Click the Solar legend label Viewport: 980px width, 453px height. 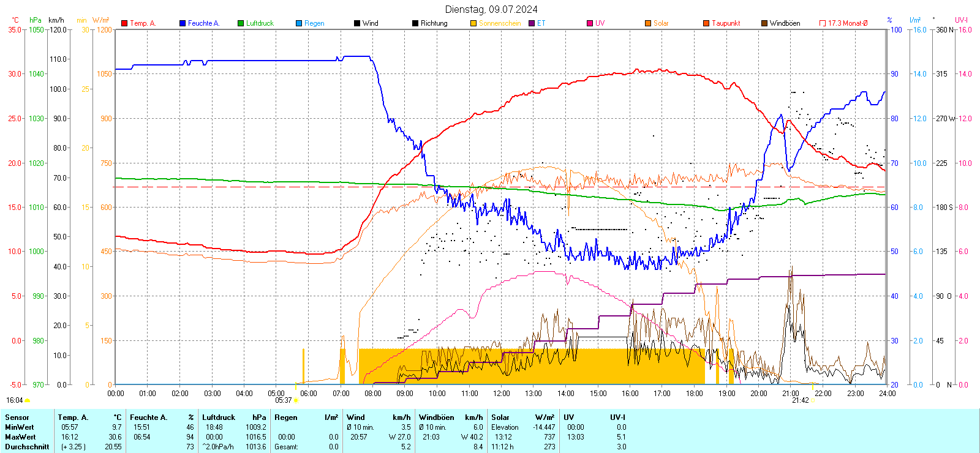661,23
